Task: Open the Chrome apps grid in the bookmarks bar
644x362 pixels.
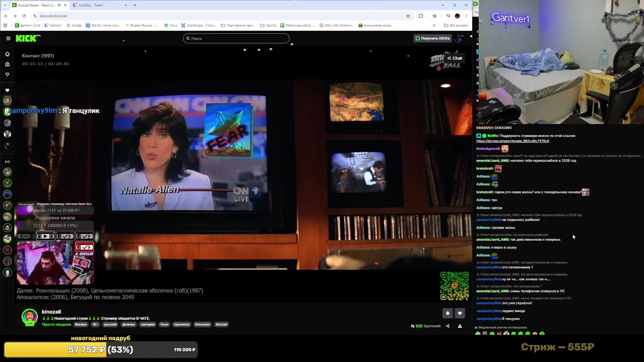Action: click(x=6, y=25)
